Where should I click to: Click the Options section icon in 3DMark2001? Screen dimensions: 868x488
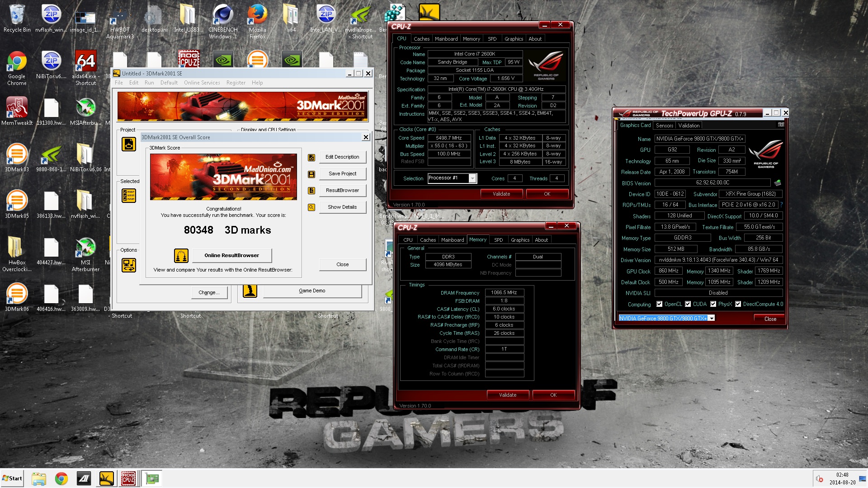click(x=129, y=265)
